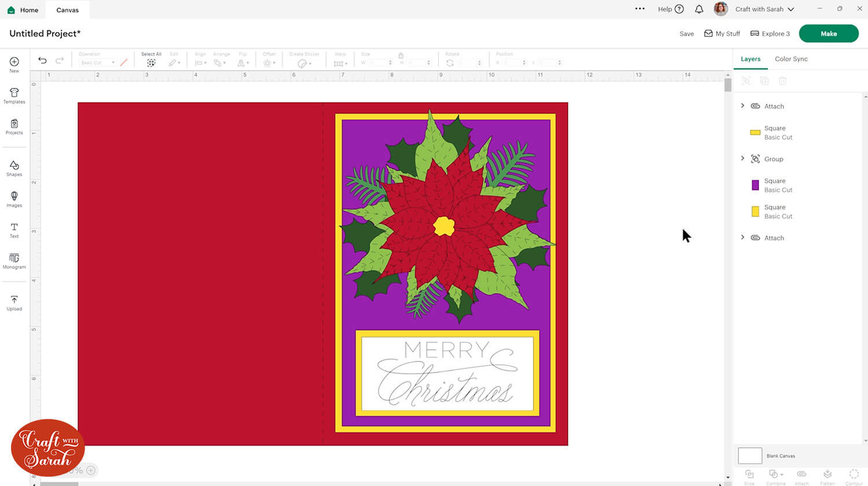Viewport: 868px width, 486px height.
Task: Select the Text tool
Action: pyautogui.click(x=14, y=229)
